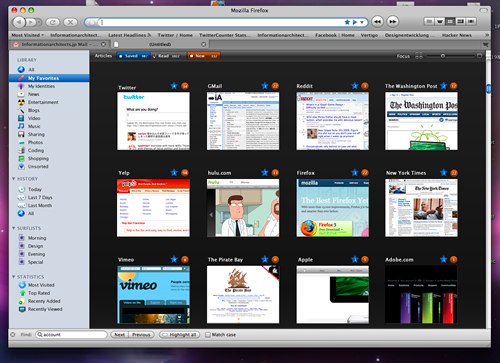Open the Vertigo bookmark
Viewport: 500px width, 363px height.
[369, 35]
